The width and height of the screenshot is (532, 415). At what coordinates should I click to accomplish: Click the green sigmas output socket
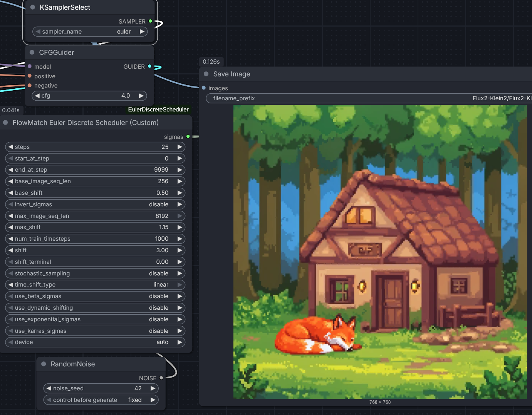click(x=188, y=137)
